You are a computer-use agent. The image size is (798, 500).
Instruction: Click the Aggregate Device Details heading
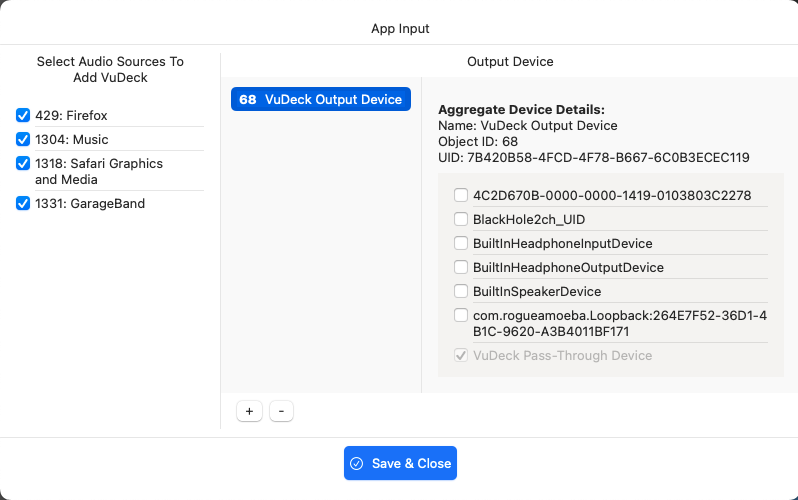[x=521, y=110]
